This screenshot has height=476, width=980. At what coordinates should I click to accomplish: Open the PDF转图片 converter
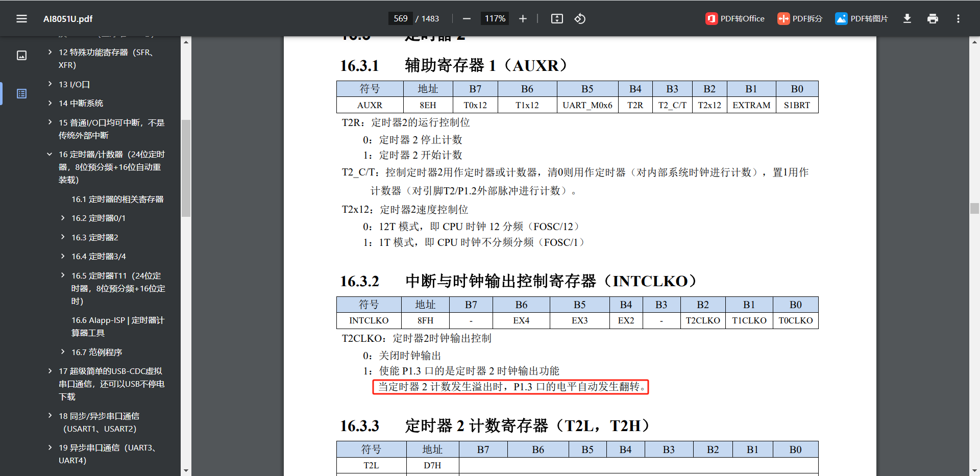pos(862,19)
